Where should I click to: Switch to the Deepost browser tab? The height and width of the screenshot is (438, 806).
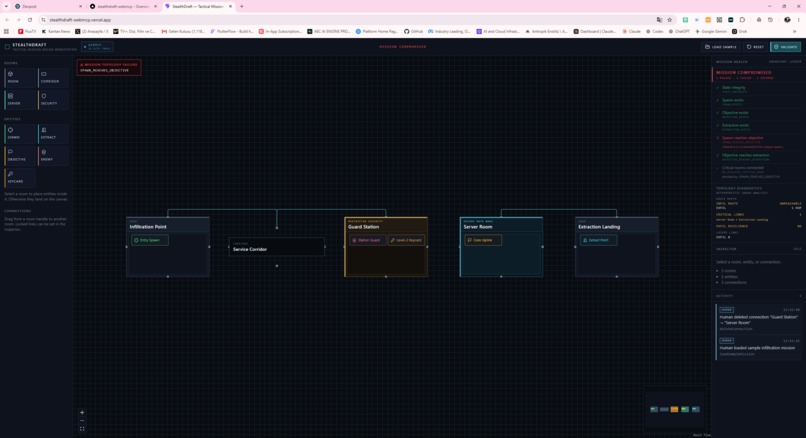click(x=47, y=6)
